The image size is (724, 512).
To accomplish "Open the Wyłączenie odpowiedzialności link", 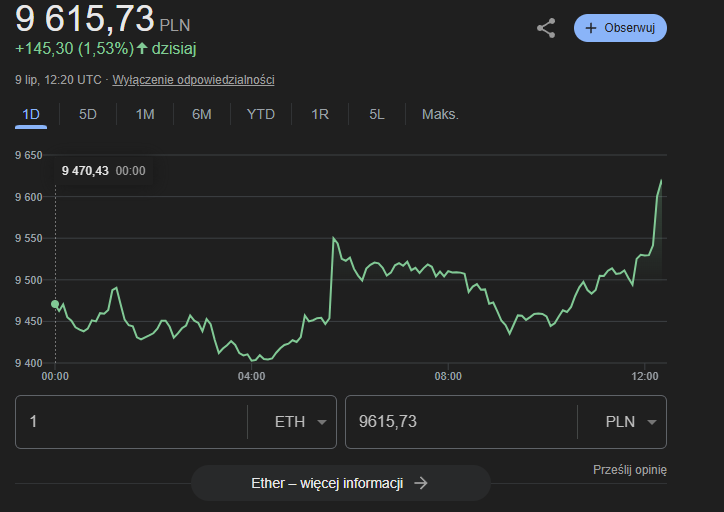I will [x=193, y=80].
